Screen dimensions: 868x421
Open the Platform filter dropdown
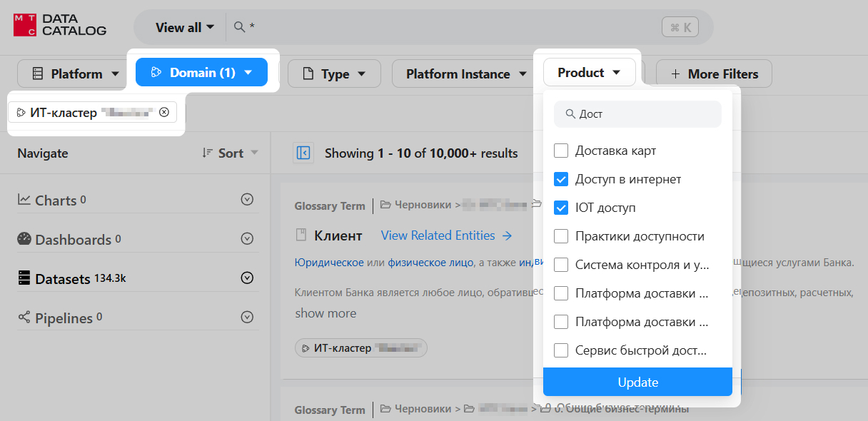pyautogui.click(x=68, y=73)
